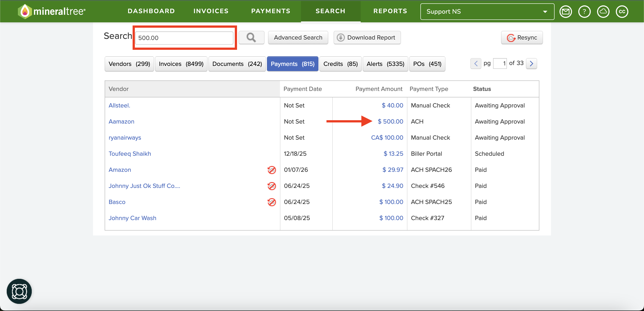644x311 pixels.
Task: Click the magnifying glass search button
Action: [x=251, y=38]
